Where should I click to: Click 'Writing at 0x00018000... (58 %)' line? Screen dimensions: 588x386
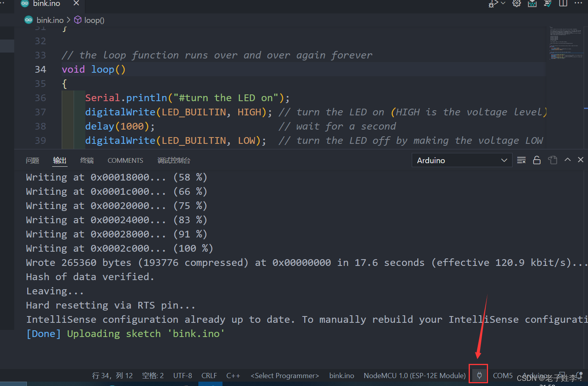pyautogui.click(x=117, y=177)
